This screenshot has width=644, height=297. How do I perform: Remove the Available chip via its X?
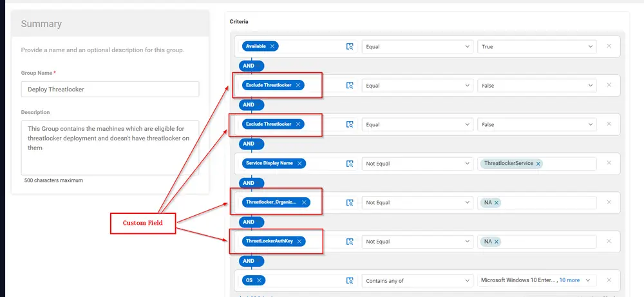[272, 46]
